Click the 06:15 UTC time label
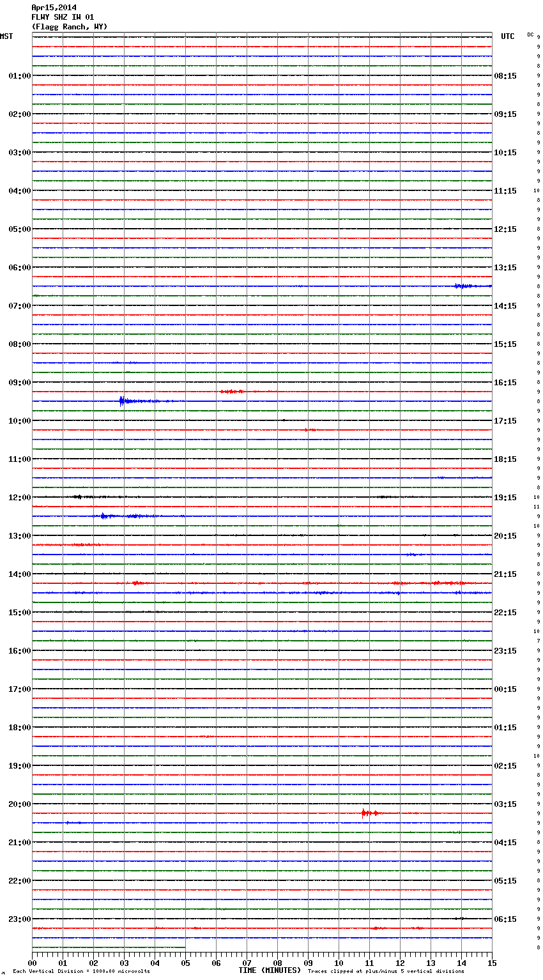The width and height of the screenshot is (543, 980). point(505,919)
